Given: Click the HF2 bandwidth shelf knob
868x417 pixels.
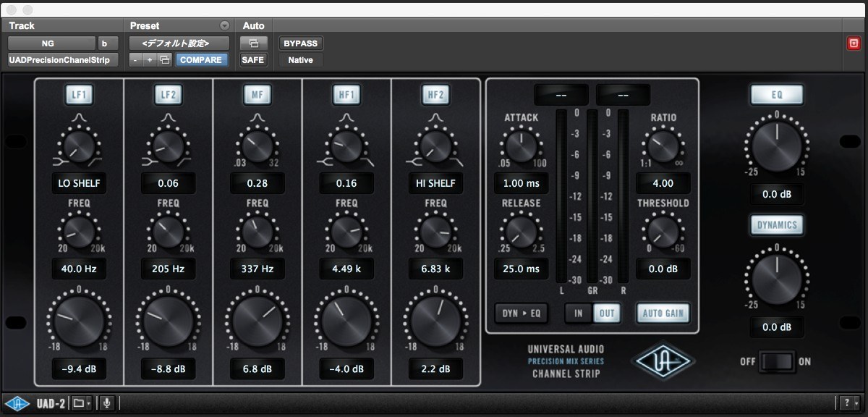Looking at the screenshot, I should [x=435, y=145].
